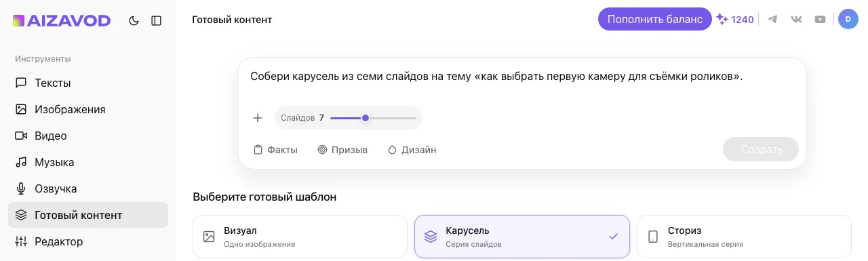Select the Карусель template card
Image resolution: width=868 pixels, height=261 pixels.
pos(521,237)
